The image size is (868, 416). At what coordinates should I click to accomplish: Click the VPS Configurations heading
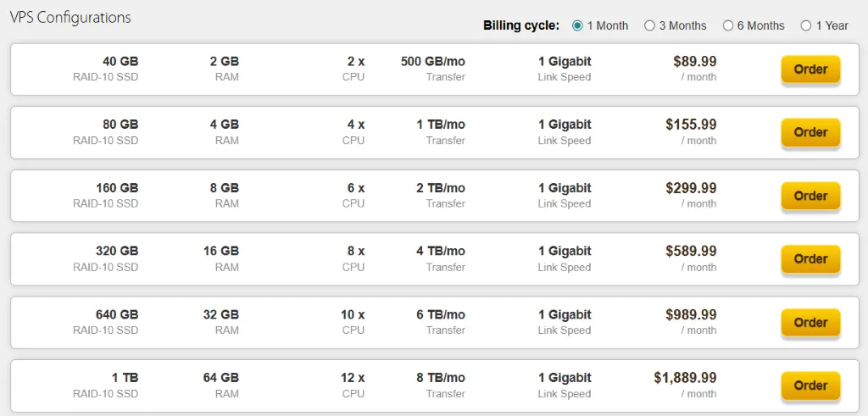click(x=70, y=17)
